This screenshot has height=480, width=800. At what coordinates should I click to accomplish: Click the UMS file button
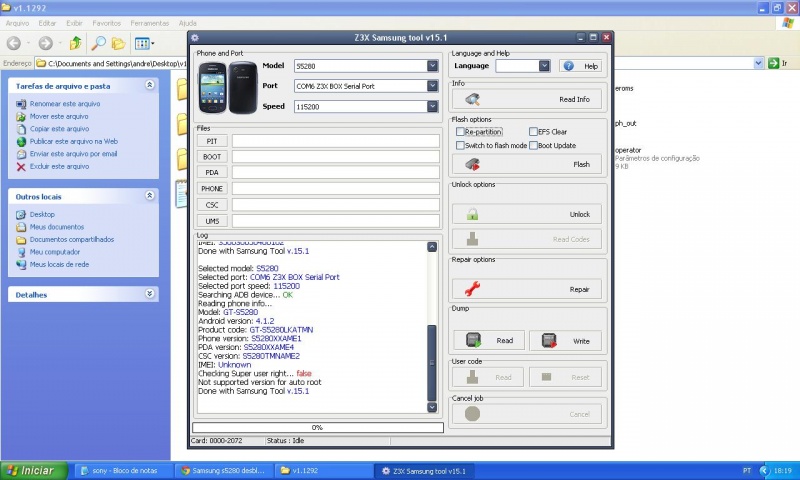[212, 221]
